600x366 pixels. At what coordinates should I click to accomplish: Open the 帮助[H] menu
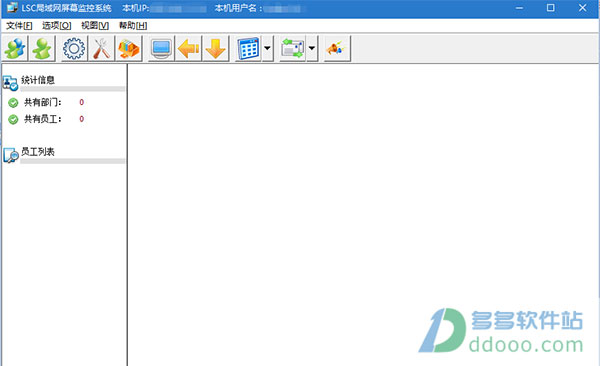pyautogui.click(x=133, y=26)
